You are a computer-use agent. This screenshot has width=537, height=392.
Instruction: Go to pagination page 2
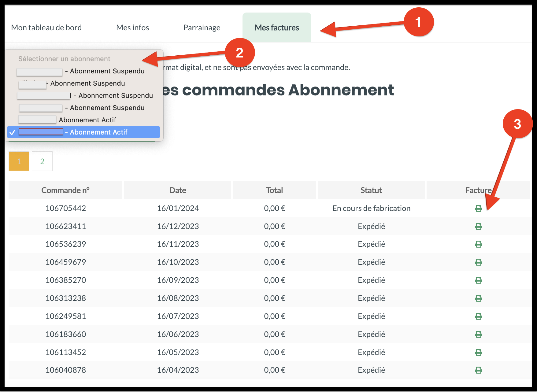[42, 161]
